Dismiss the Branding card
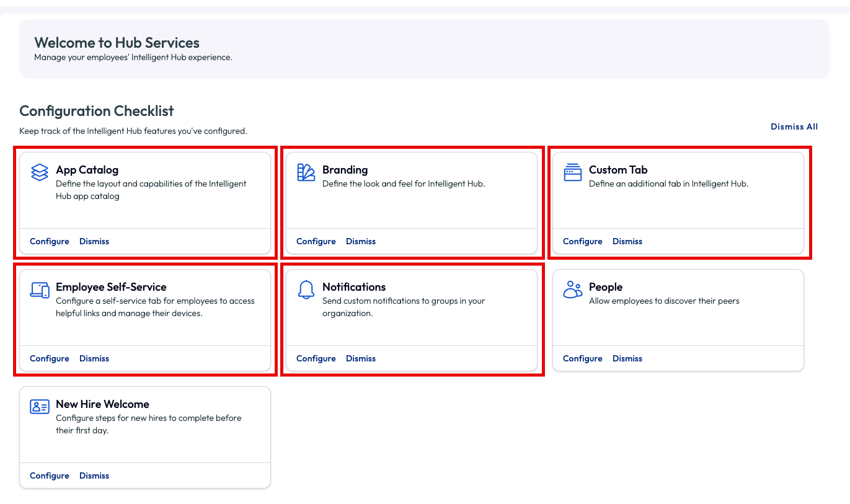The image size is (850, 504). (x=361, y=241)
